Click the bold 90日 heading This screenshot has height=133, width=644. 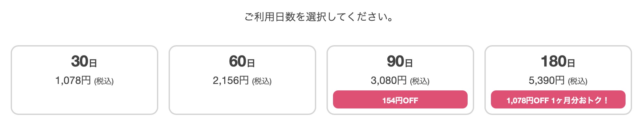(400, 61)
